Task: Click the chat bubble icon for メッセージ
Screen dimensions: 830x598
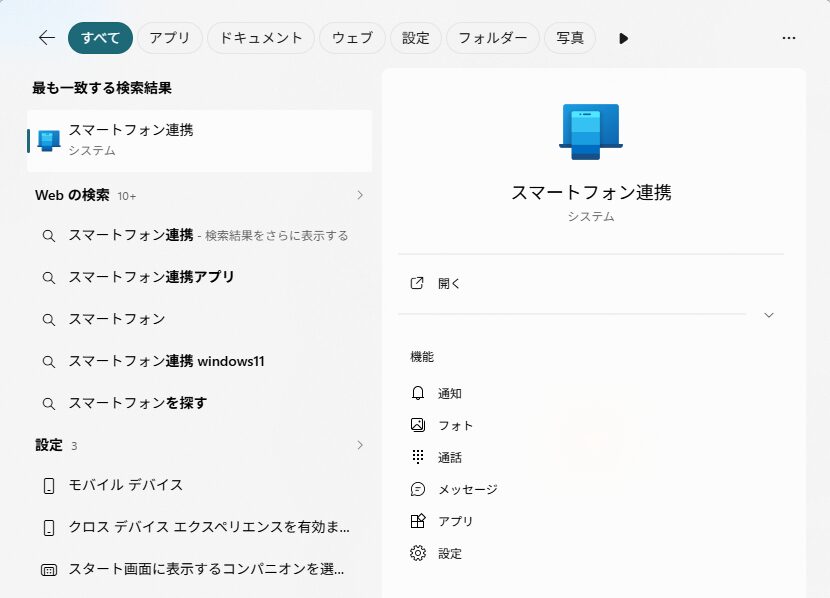Action: 418,490
